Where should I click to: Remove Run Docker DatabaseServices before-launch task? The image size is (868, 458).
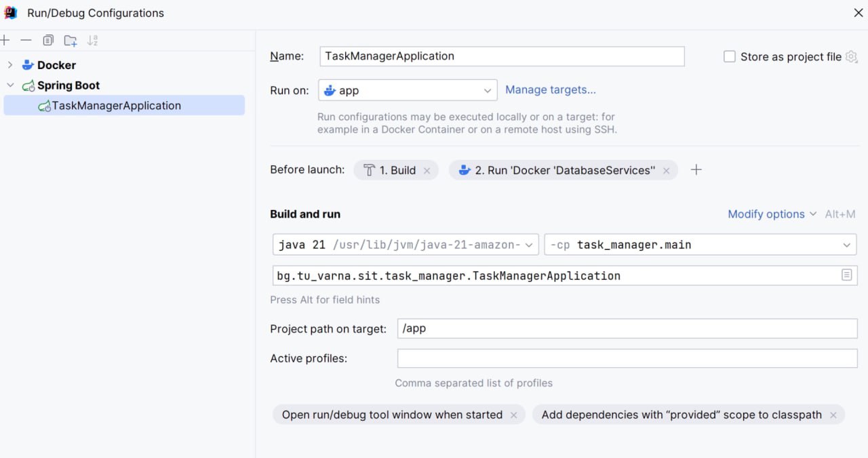tap(666, 171)
